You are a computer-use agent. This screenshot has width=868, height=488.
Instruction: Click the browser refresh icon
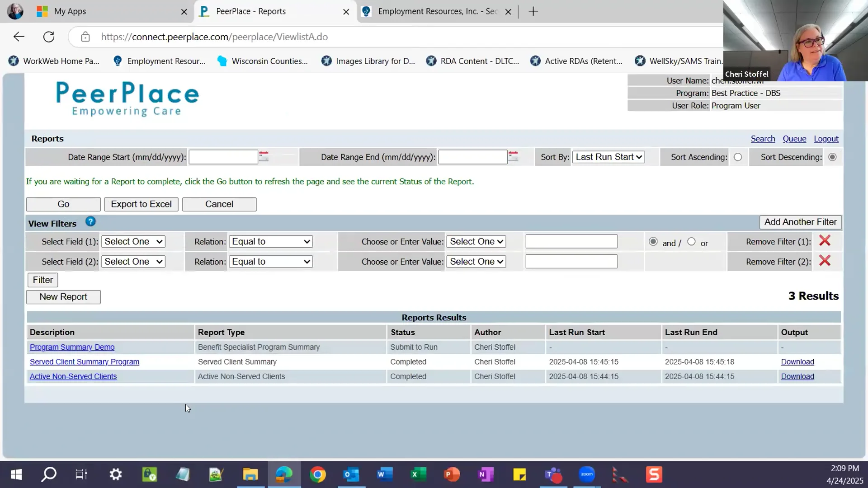click(49, 37)
